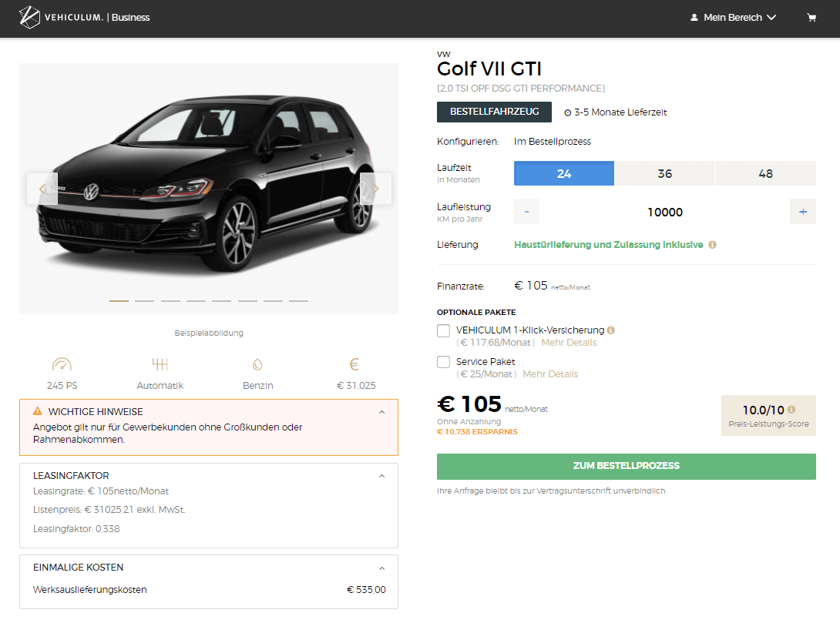Go to first image slide indicator
The width and height of the screenshot is (840, 623).
119,301
